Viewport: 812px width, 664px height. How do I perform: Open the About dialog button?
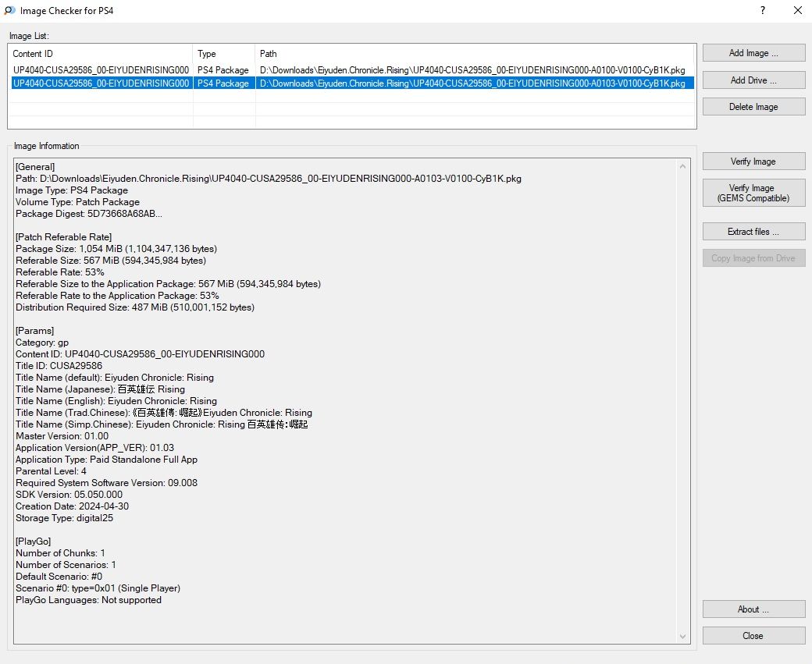(x=753, y=609)
